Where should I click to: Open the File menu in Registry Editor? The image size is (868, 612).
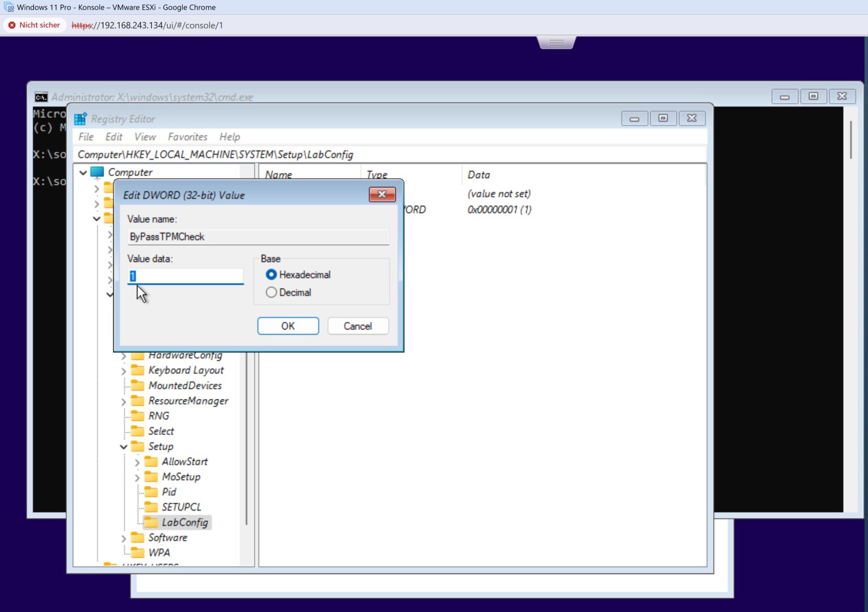pos(86,137)
